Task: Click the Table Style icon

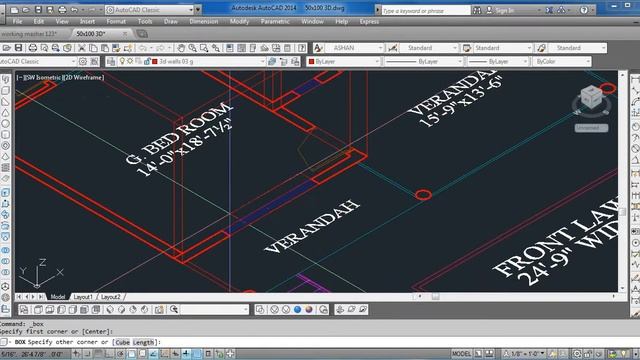Action: 467,48
